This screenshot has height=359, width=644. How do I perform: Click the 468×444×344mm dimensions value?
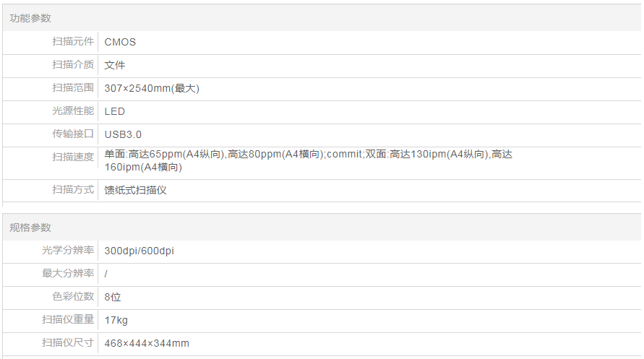(147, 343)
